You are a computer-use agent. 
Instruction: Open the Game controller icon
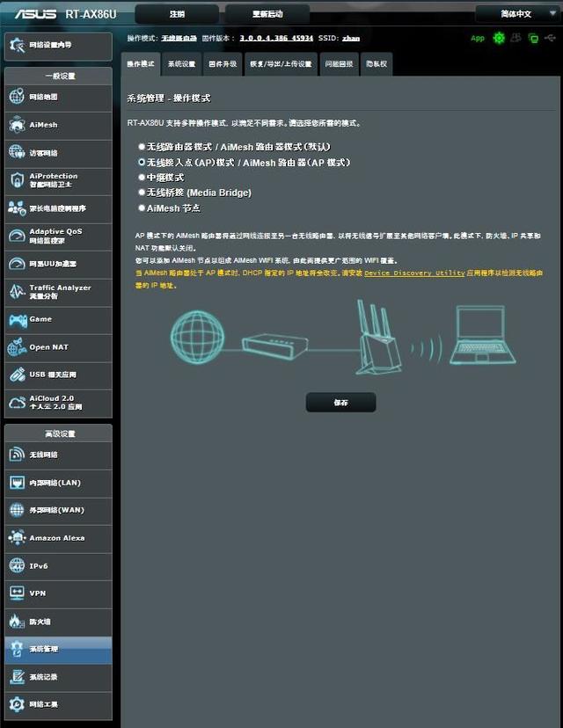click(x=18, y=320)
